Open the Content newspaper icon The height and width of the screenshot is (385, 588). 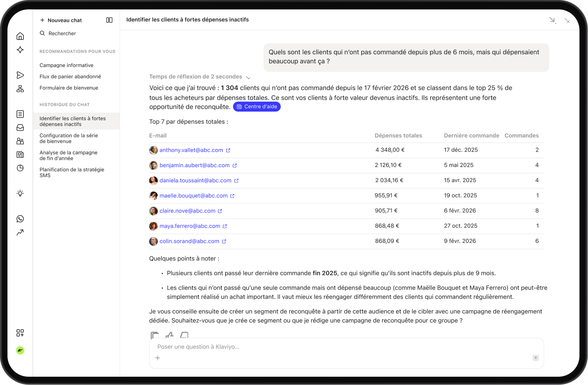click(20, 154)
